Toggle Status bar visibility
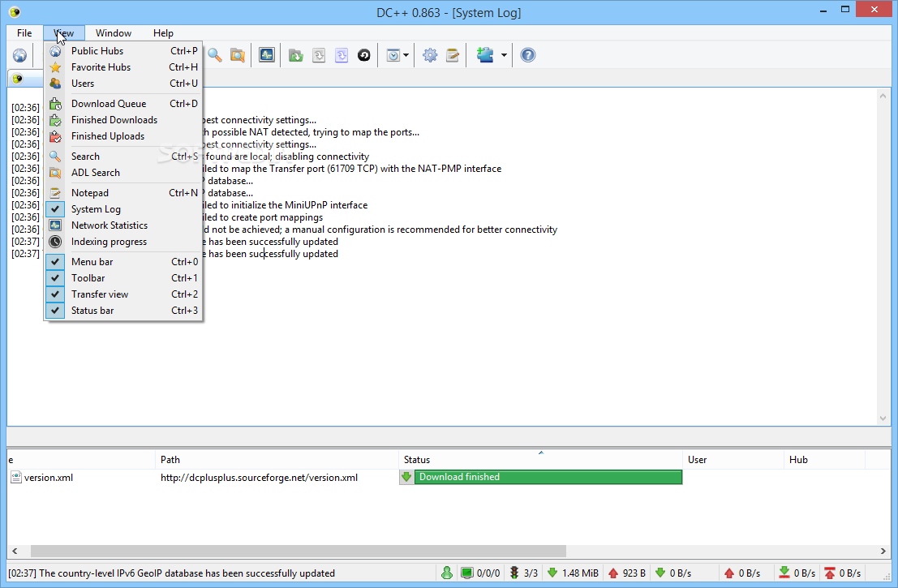This screenshot has height=588, width=898. pyautogui.click(x=123, y=311)
